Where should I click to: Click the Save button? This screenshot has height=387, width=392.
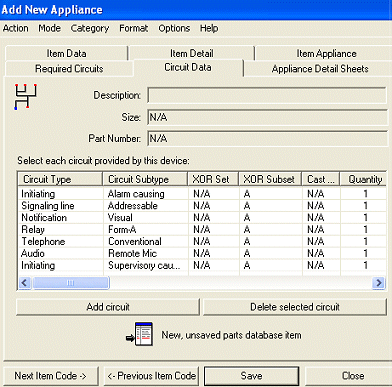coord(251,376)
